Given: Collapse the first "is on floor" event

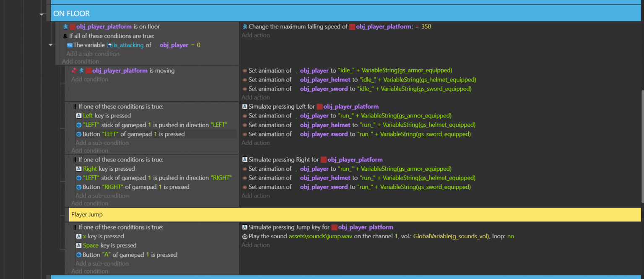Looking at the screenshot, I should [51, 45].
